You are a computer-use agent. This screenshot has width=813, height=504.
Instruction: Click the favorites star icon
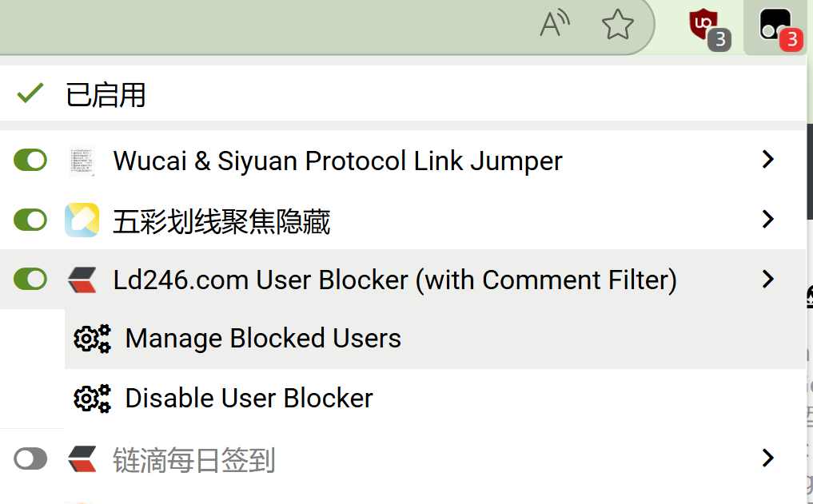[617, 25]
